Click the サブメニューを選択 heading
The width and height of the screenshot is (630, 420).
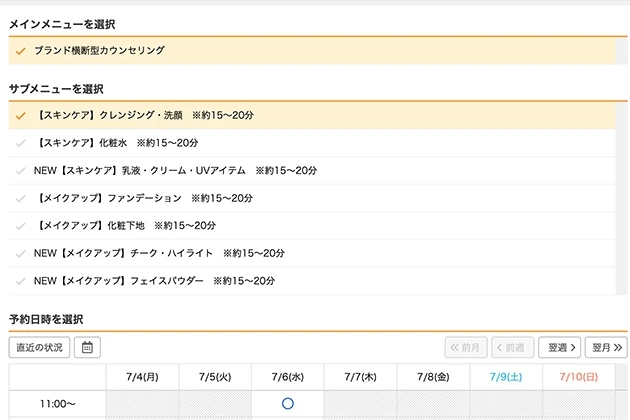(x=56, y=89)
